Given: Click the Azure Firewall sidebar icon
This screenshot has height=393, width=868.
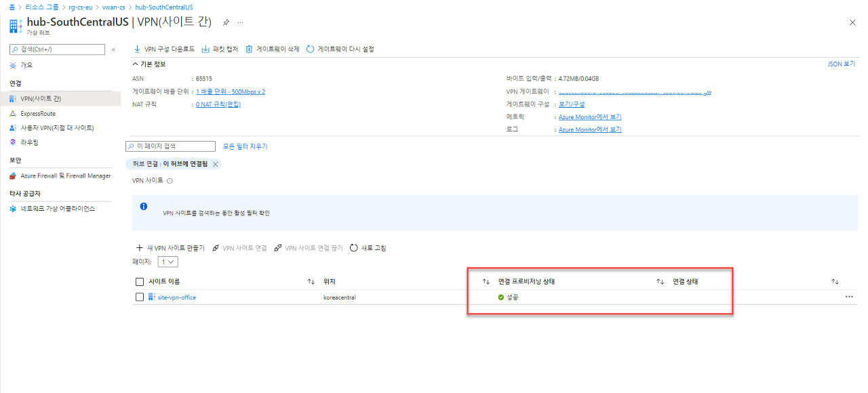Looking at the screenshot, I should coord(14,176).
